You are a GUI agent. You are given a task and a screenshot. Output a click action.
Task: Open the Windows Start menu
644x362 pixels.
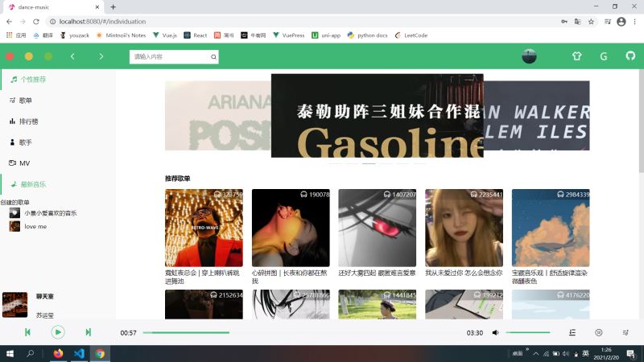10,353
